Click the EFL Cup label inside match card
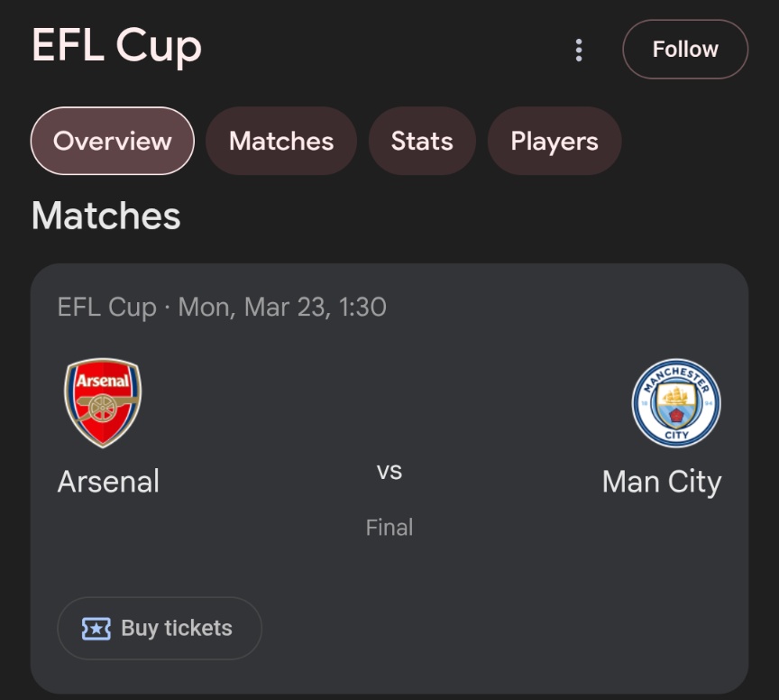The height and width of the screenshot is (700, 779). tap(106, 308)
